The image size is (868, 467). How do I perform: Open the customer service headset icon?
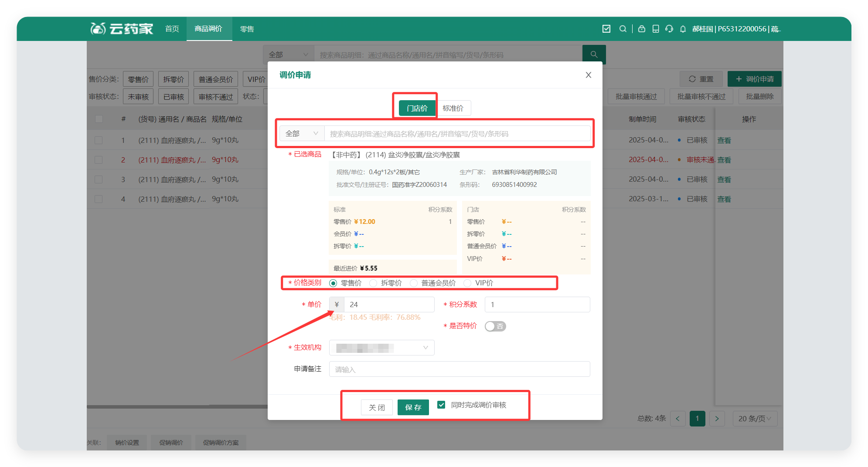point(669,29)
